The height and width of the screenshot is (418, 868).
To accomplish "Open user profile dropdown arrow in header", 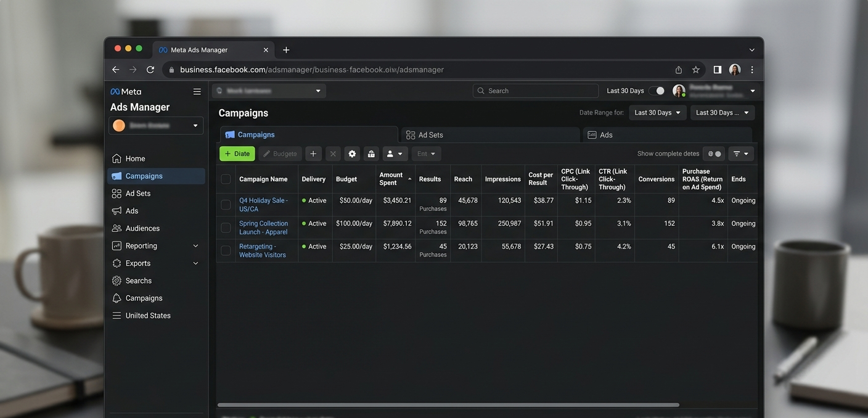I will [752, 91].
